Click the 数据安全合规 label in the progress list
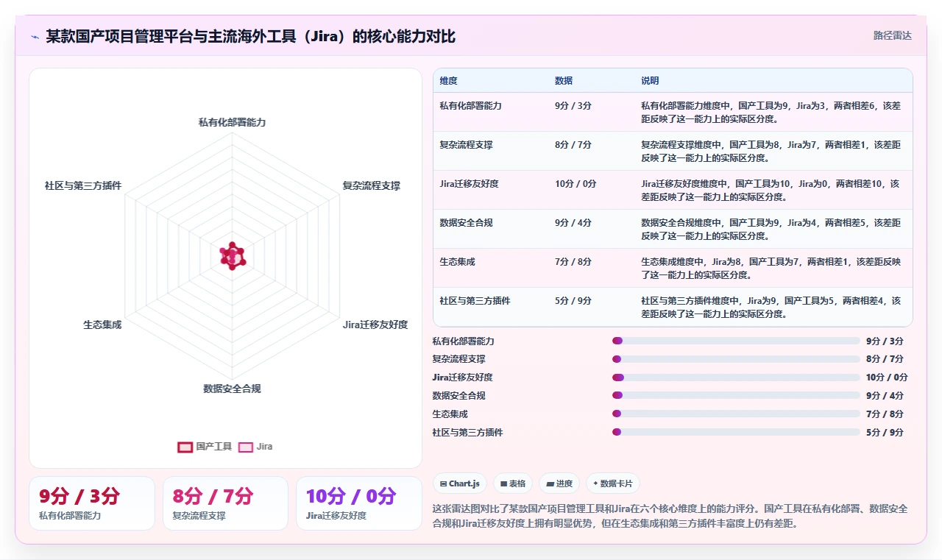This screenshot has width=942, height=560. click(x=458, y=396)
